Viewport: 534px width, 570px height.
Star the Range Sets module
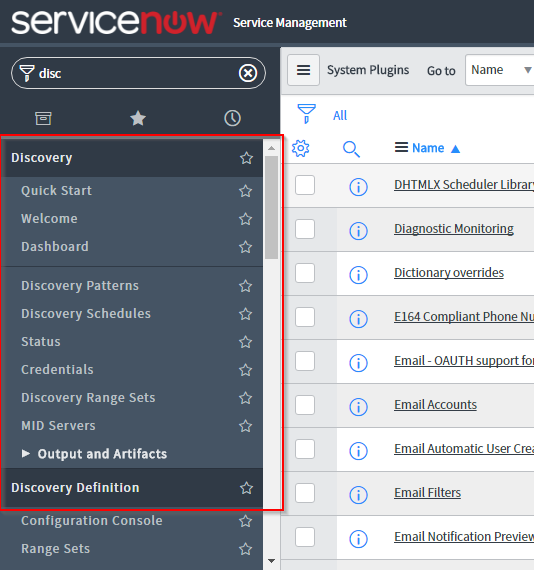pos(245,549)
